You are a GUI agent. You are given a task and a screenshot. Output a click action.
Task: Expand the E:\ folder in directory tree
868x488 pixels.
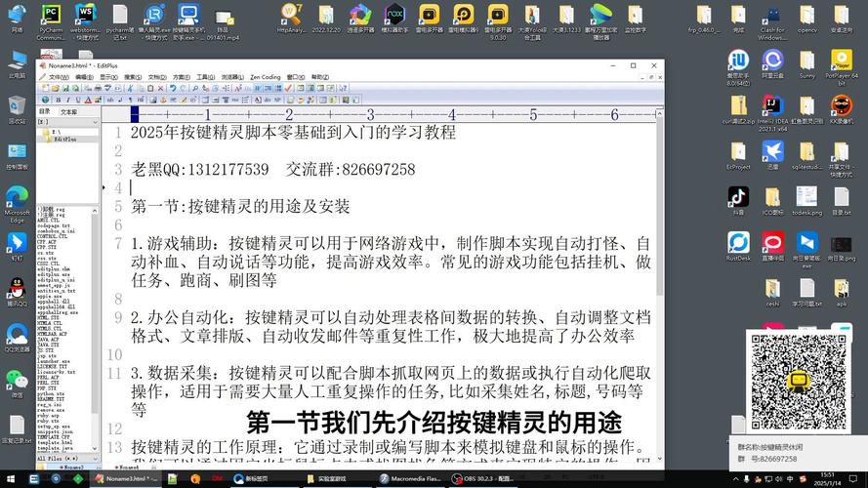(x=56, y=132)
